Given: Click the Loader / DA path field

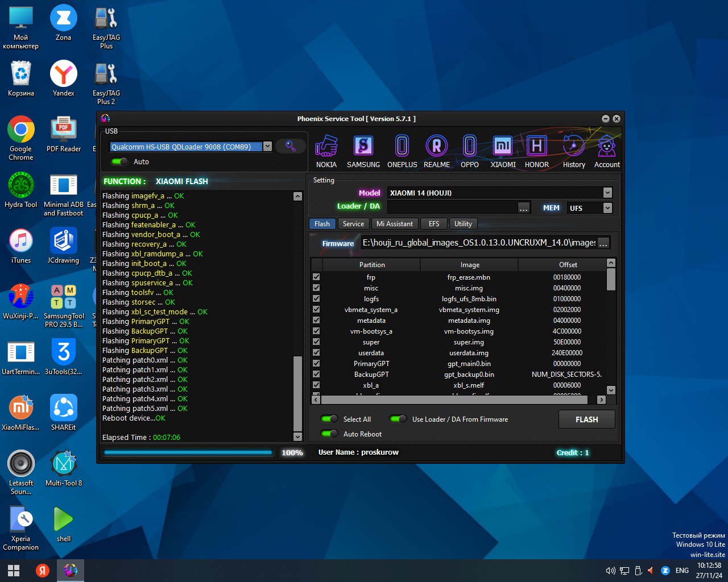Looking at the screenshot, I should click(x=453, y=208).
